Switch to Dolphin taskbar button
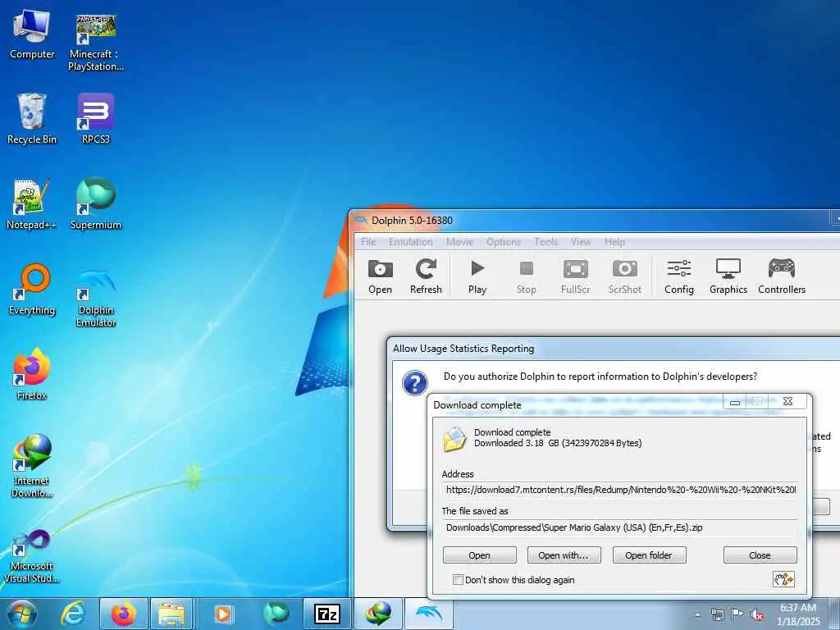This screenshot has width=840, height=630. [x=428, y=614]
